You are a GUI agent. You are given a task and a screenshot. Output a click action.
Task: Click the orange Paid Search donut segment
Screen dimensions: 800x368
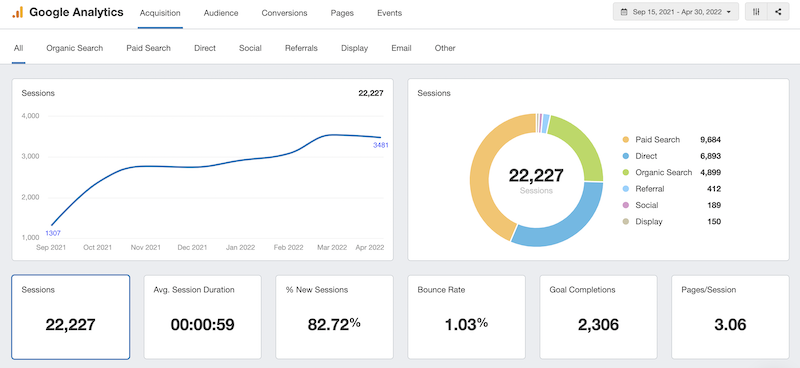(x=485, y=163)
